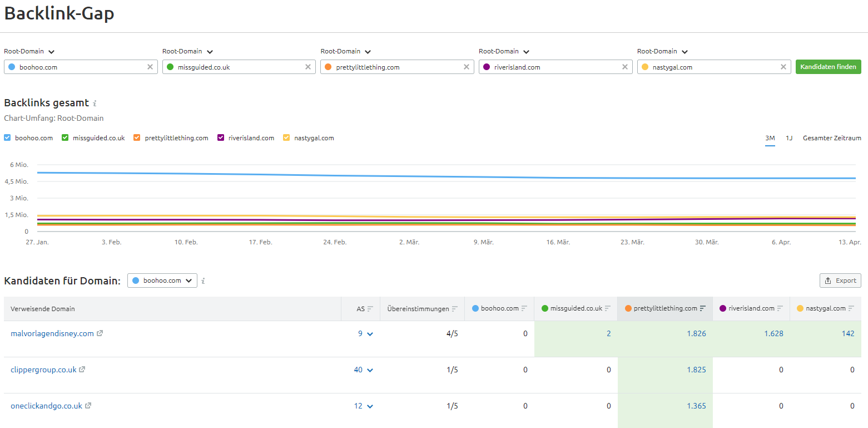Open info icon beside Kandidaten domain selector
This screenshot has width=868, height=428.
coord(204,281)
